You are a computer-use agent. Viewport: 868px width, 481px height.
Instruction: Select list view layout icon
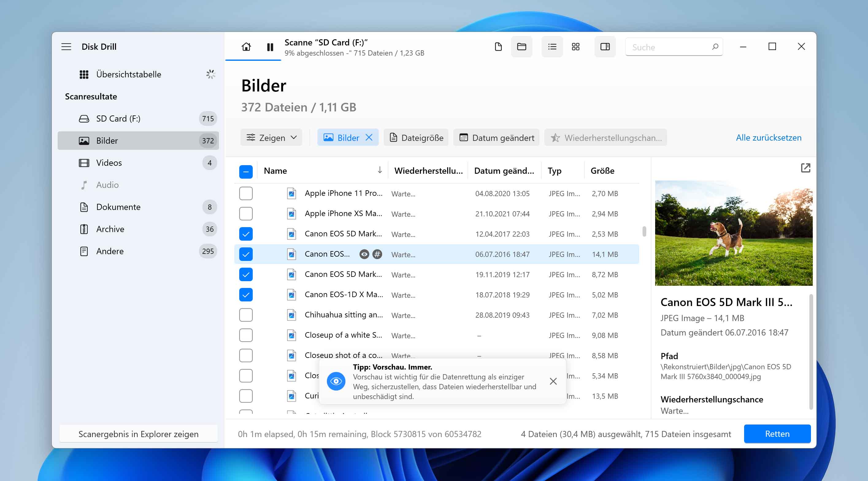tap(552, 47)
